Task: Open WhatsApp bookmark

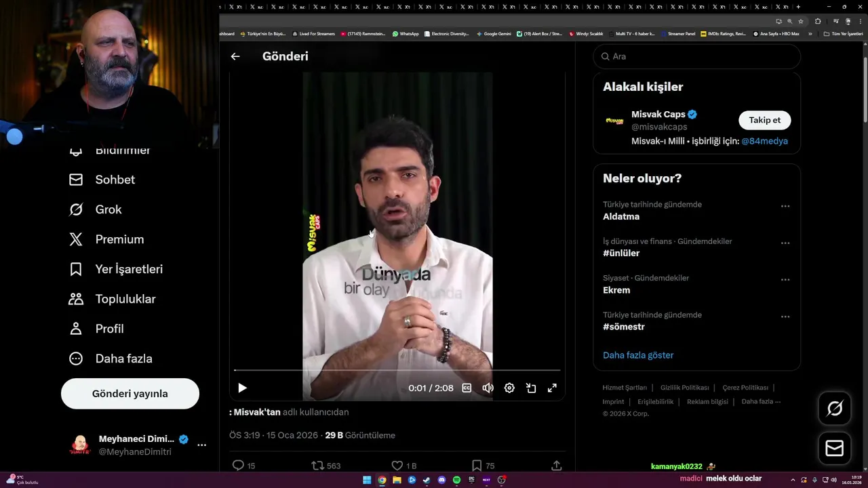Action: pos(406,33)
